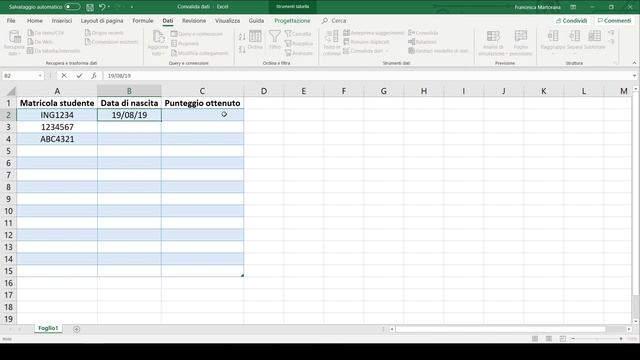Click the Proprietà icon
Image resolution: width=640 pixels, height=360 pixels.
(174, 43)
